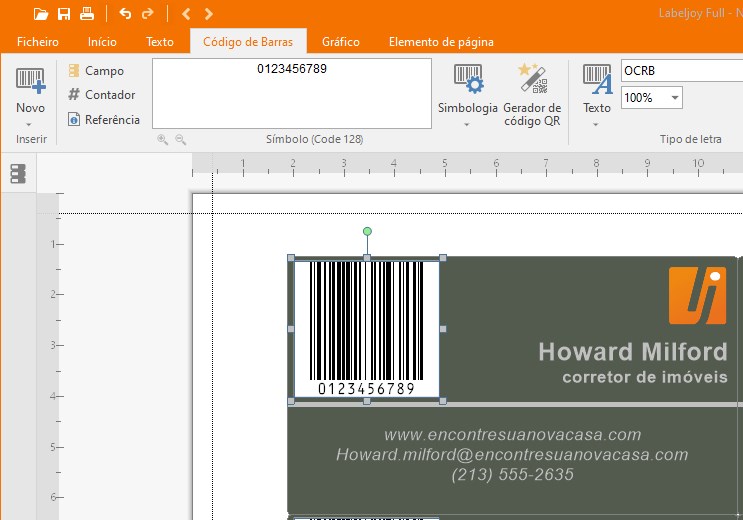
Task: Zoom out the symbol text box
Action: point(181,139)
